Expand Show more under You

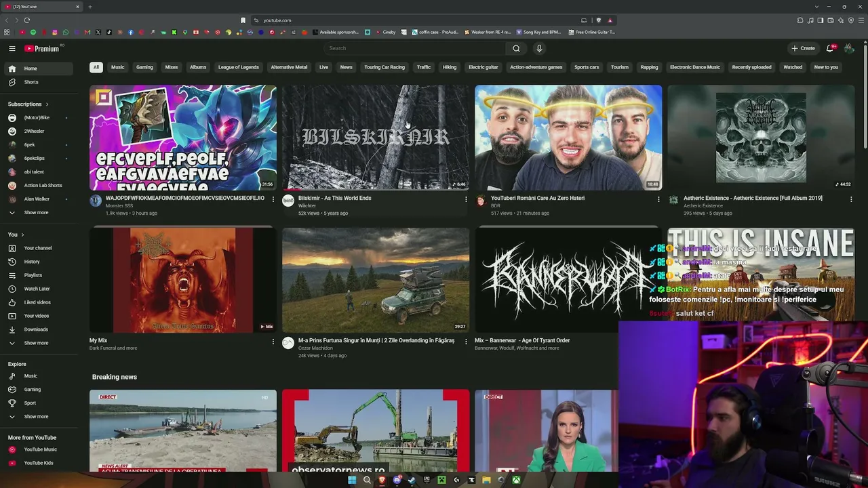click(x=38, y=343)
